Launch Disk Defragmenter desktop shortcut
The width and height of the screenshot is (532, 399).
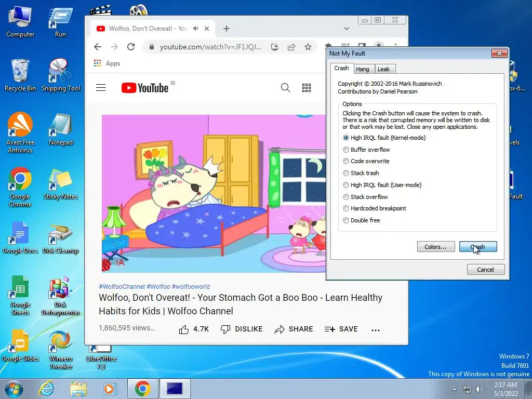60,295
